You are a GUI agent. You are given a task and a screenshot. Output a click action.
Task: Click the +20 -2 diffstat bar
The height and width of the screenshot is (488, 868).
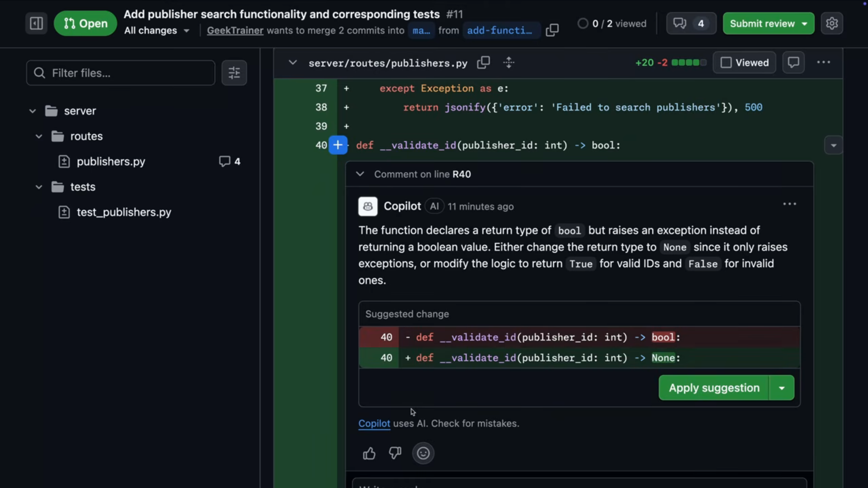tap(670, 62)
